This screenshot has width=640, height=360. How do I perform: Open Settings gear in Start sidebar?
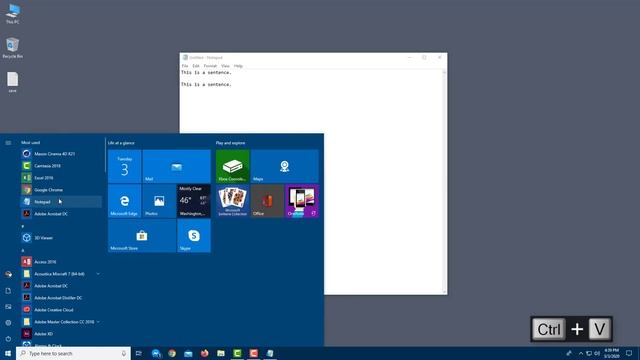(x=8, y=322)
